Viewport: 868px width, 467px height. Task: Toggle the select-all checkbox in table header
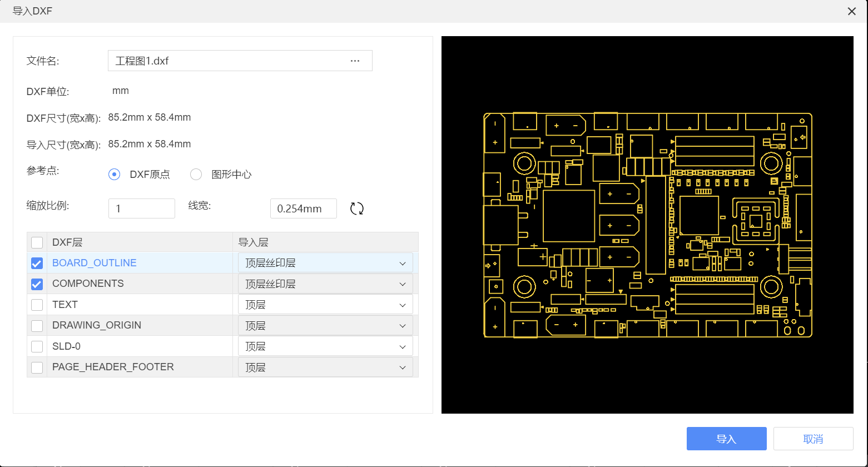(x=37, y=242)
